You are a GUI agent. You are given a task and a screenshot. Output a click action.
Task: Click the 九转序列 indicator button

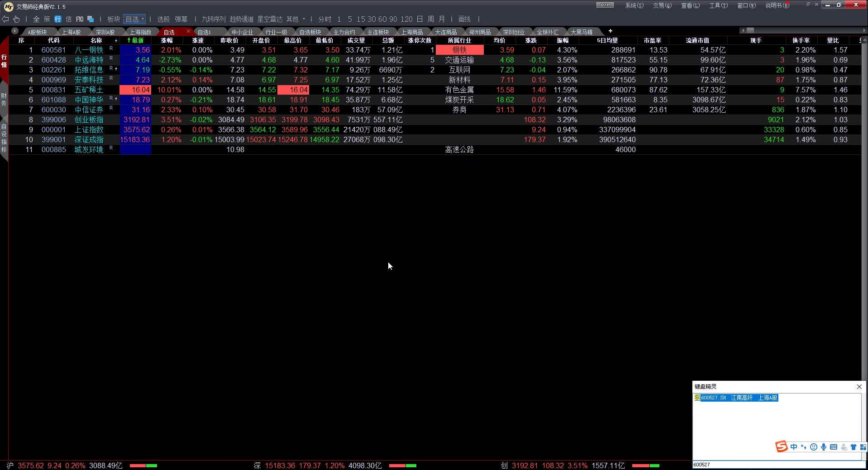[213, 19]
